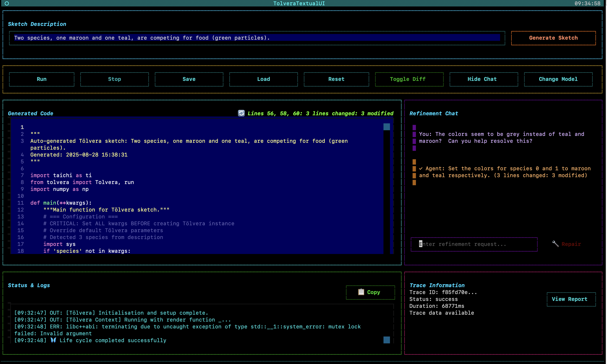Focus the refinement request input
This screenshot has height=364, width=607.
[474, 244]
